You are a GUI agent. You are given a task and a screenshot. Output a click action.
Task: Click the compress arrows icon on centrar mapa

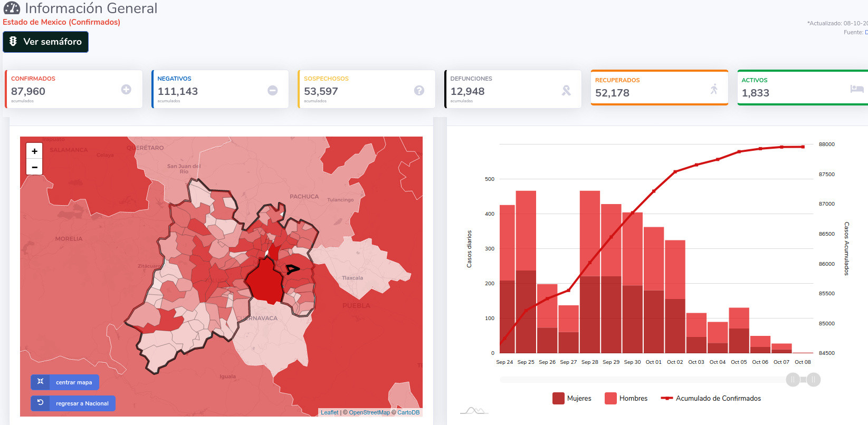tap(40, 381)
